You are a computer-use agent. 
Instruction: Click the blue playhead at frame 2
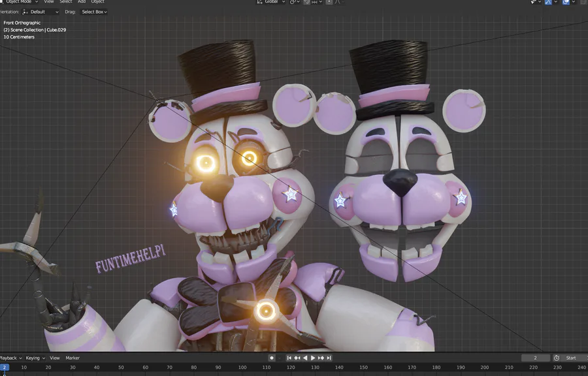point(5,368)
